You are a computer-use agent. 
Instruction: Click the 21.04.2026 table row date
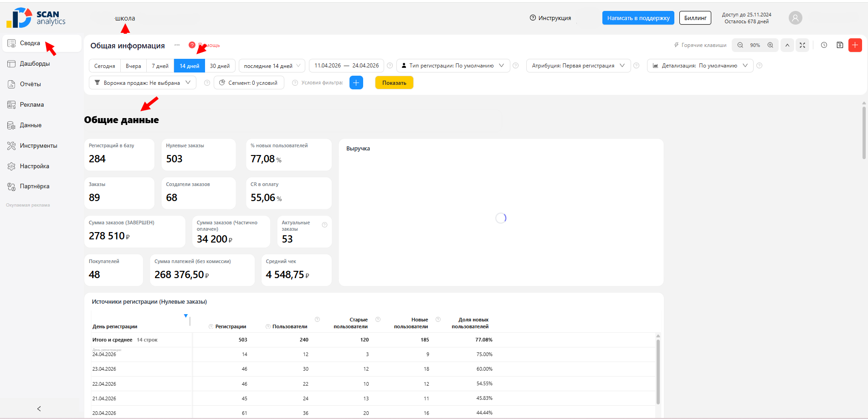(104, 398)
